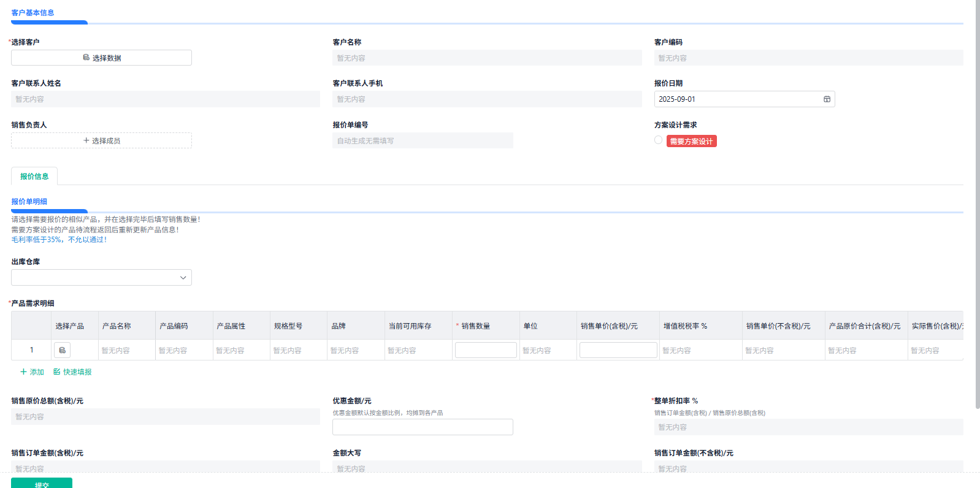Click the 整单折扣率 % field

pos(808,427)
